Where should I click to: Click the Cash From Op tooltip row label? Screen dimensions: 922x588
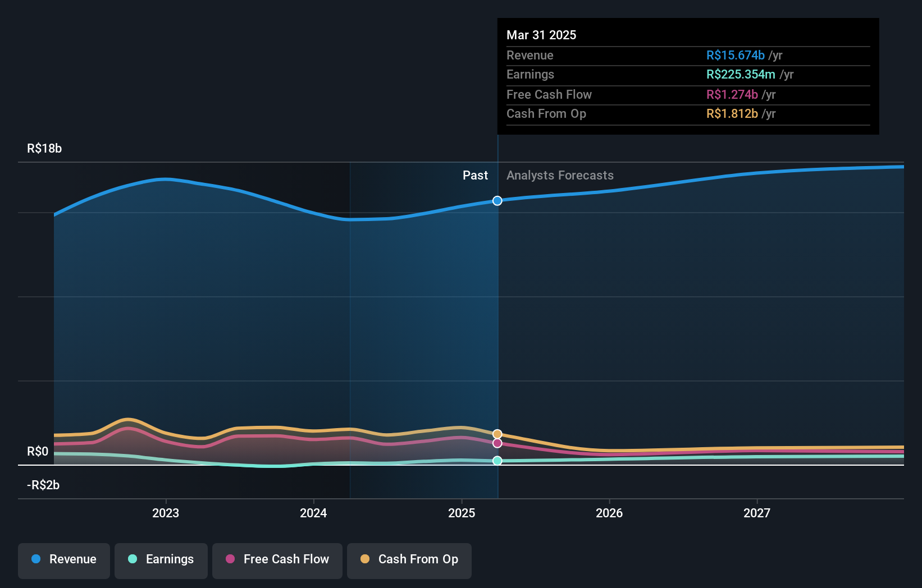546,114
